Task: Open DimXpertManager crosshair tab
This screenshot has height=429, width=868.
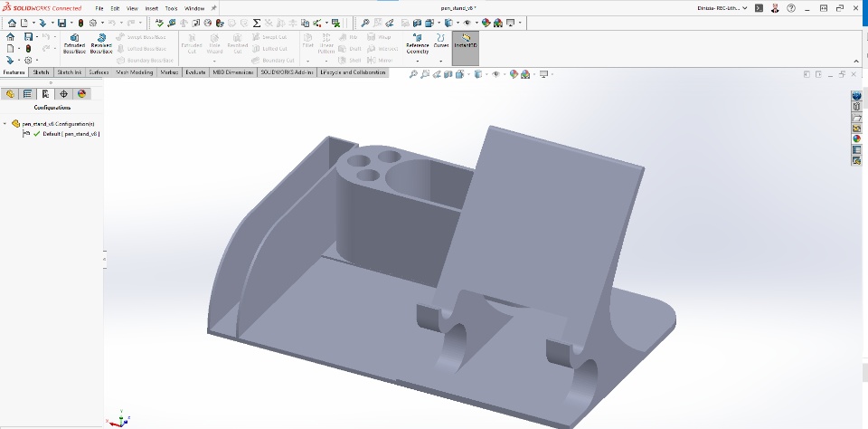Action: pyautogui.click(x=63, y=93)
